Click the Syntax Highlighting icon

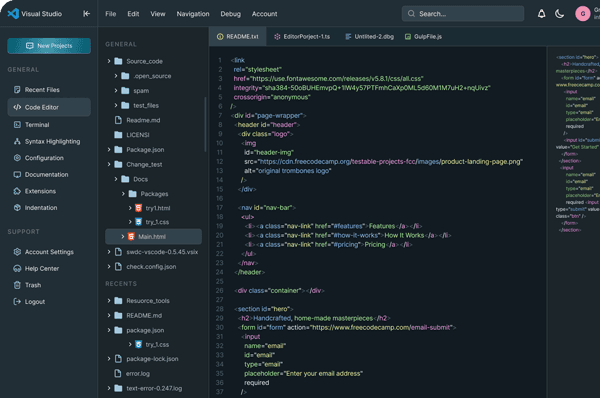point(17,141)
